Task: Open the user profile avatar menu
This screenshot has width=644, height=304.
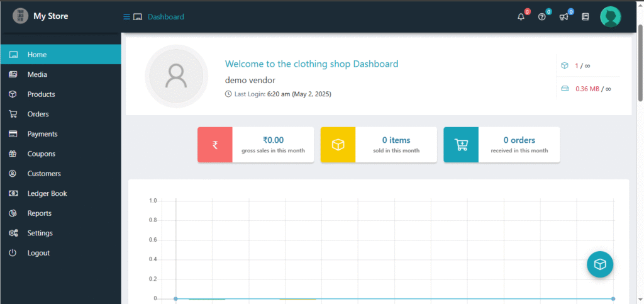Action: click(x=610, y=16)
